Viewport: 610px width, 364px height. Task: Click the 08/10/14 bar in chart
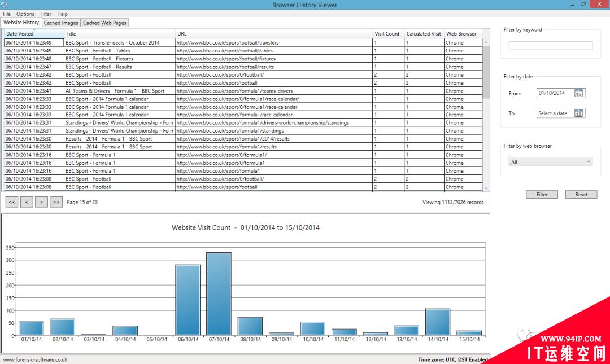(250, 326)
